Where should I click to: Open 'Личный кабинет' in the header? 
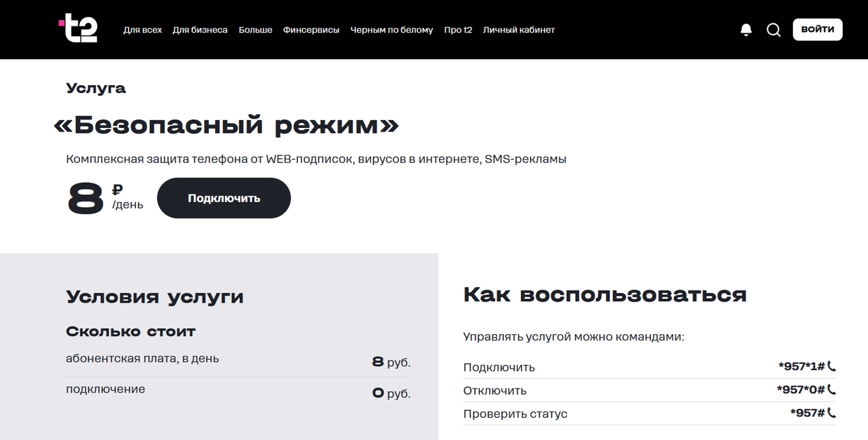[x=519, y=30]
